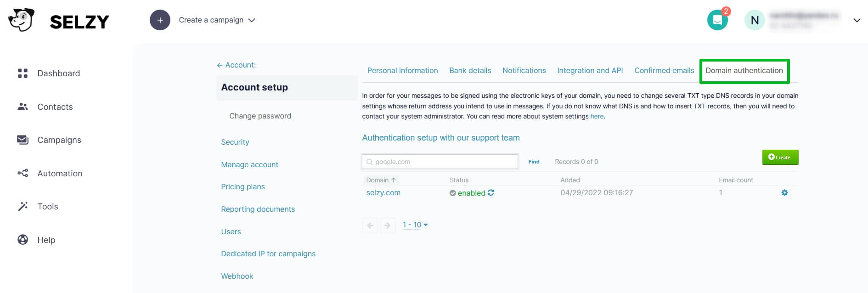
Task: Click the Campaigns envelope icon
Action: [23, 140]
